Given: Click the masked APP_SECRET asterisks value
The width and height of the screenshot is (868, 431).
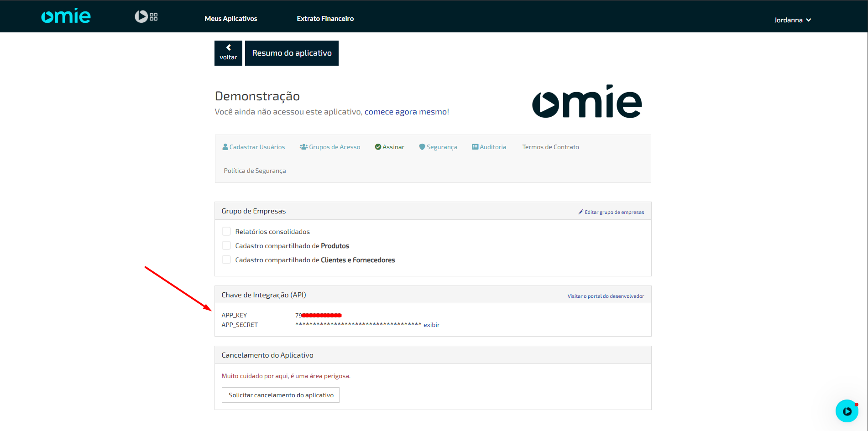Looking at the screenshot, I should pos(358,324).
